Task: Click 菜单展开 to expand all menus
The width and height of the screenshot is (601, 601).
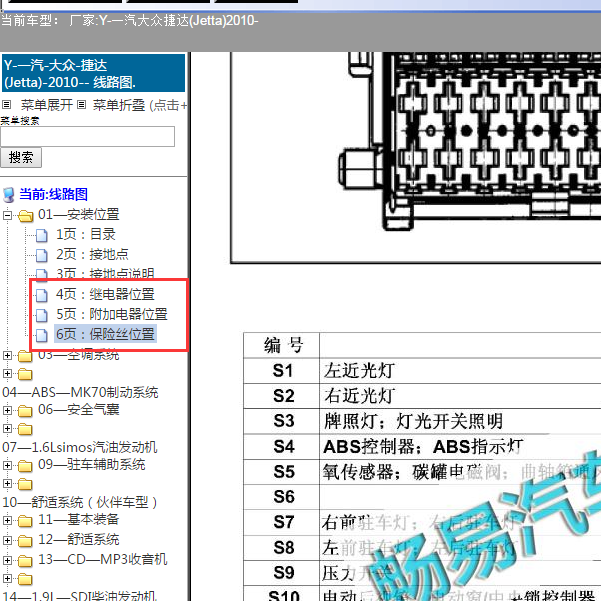Action: click(x=47, y=105)
